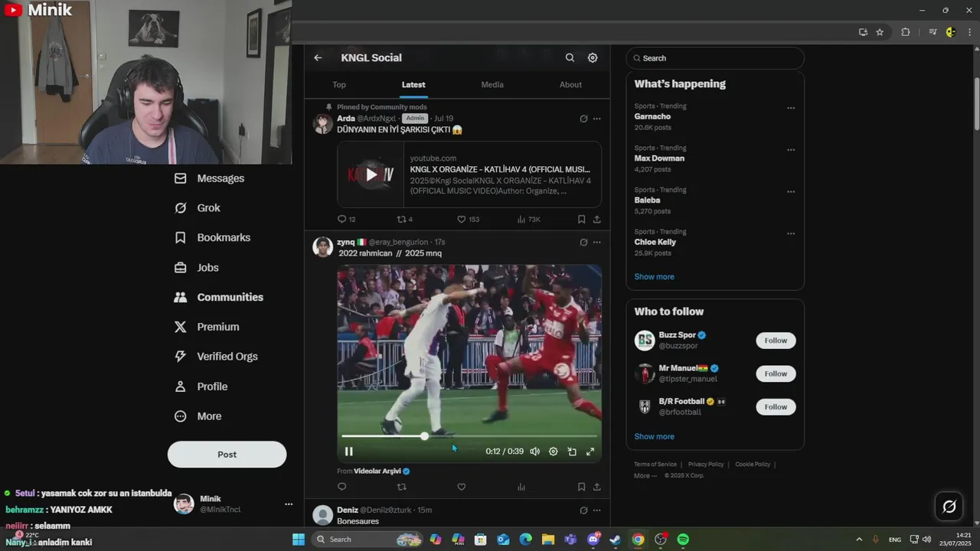This screenshot has width=980, height=551.
Task: Click the Post button
Action: click(227, 455)
